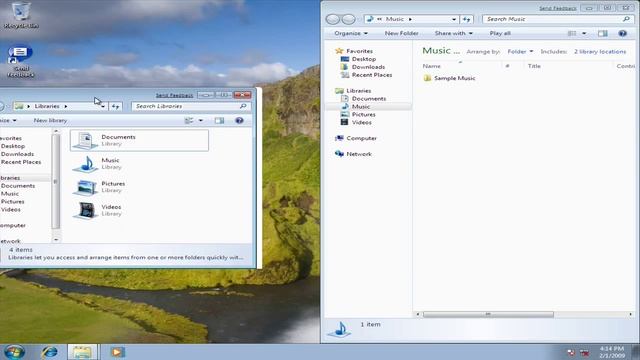640x360 pixels.
Task: Select Music library icon in Libraries window
Action: click(86, 164)
